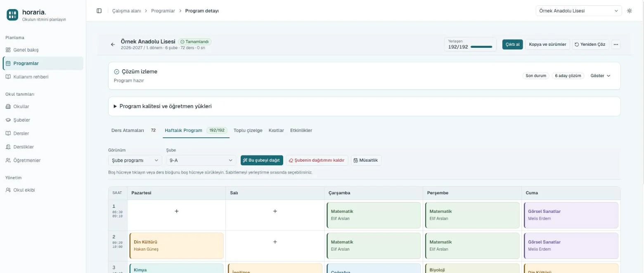Switch to the Ders Atamaları tab
Viewport: 644px width, 273px height.
click(x=133, y=130)
